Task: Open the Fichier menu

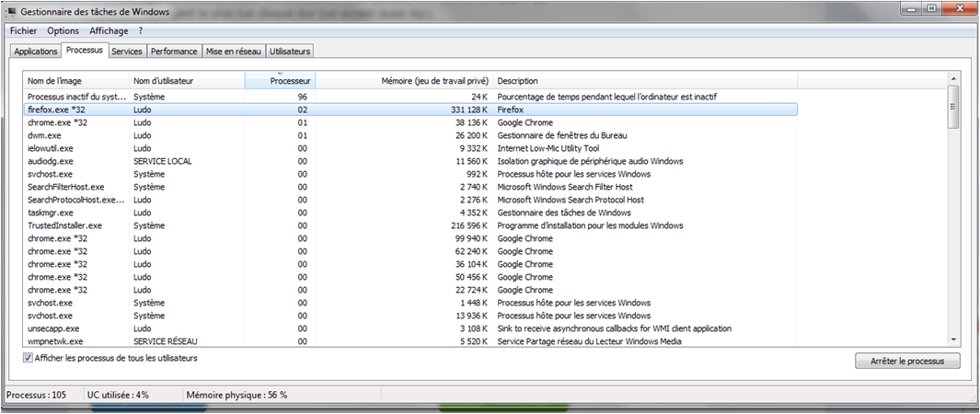Action: 22,30
